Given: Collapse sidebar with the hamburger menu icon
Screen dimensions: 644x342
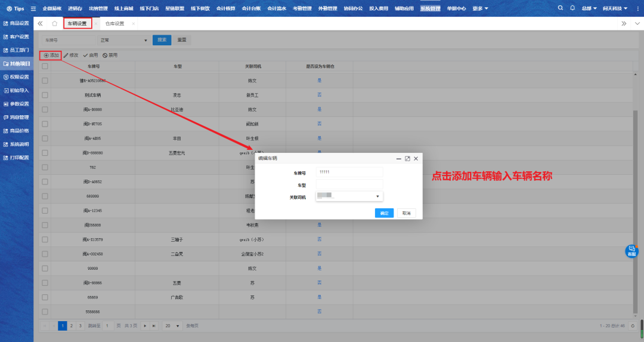Looking at the screenshot, I should 33,8.
